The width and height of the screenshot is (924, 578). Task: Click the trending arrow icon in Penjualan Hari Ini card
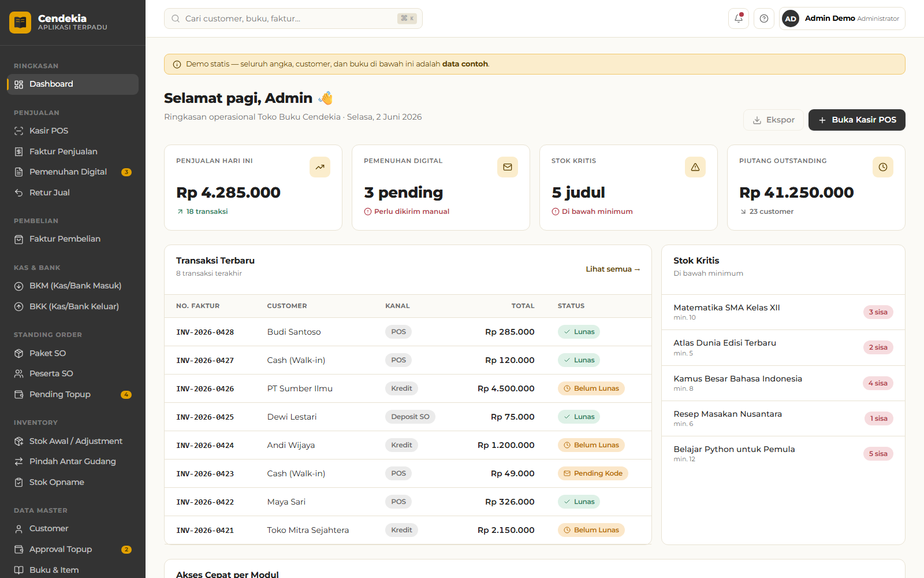pos(320,167)
